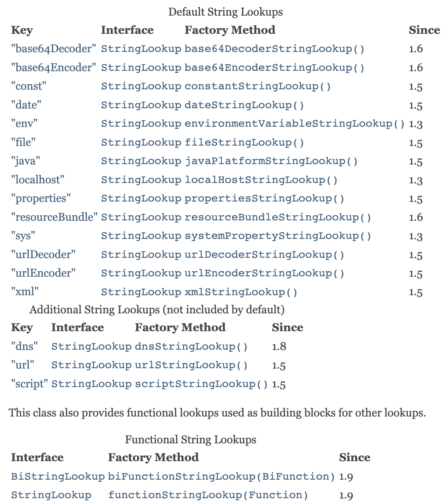
Task: Open the constantStringLookup() factory method
Action: click(258, 86)
